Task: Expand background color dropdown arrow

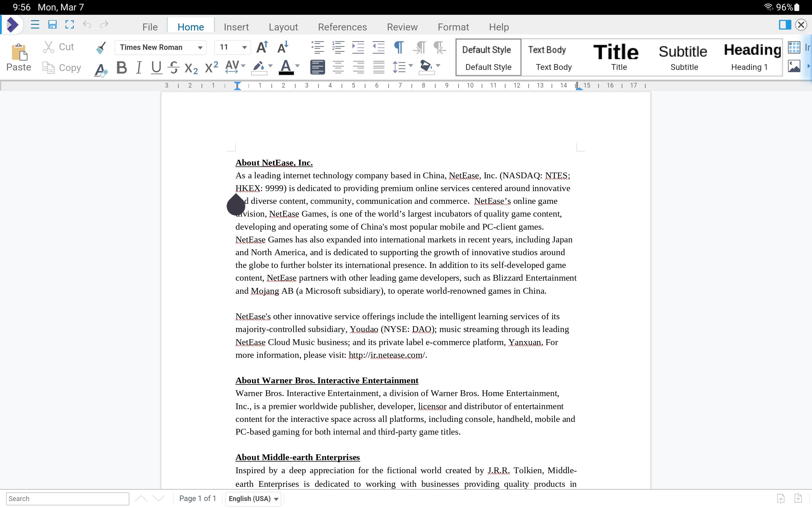Action: coord(438,66)
